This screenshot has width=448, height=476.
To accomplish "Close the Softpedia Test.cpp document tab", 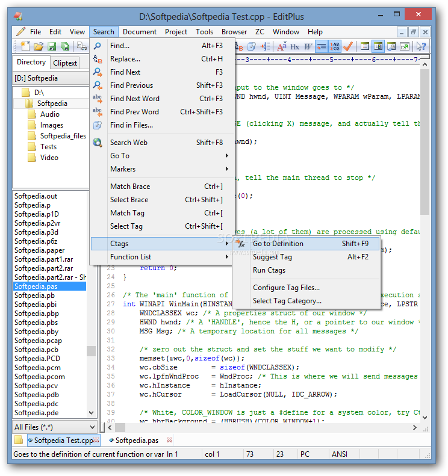I will (x=96, y=439).
